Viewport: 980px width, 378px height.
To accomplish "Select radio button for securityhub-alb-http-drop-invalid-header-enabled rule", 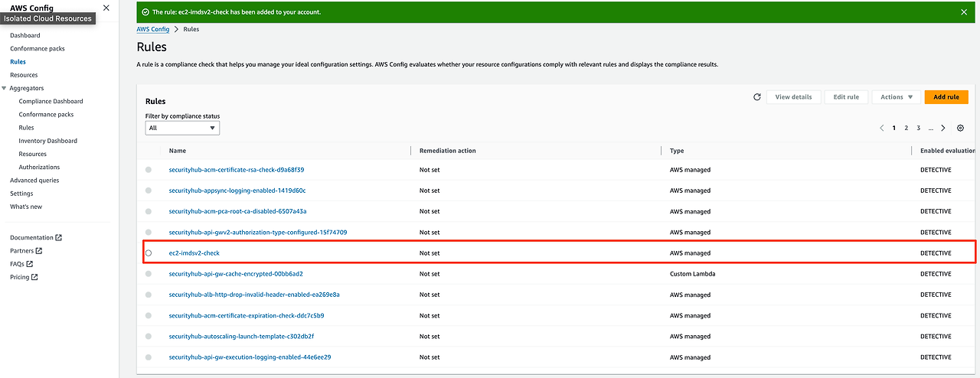I will (x=149, y=295).
